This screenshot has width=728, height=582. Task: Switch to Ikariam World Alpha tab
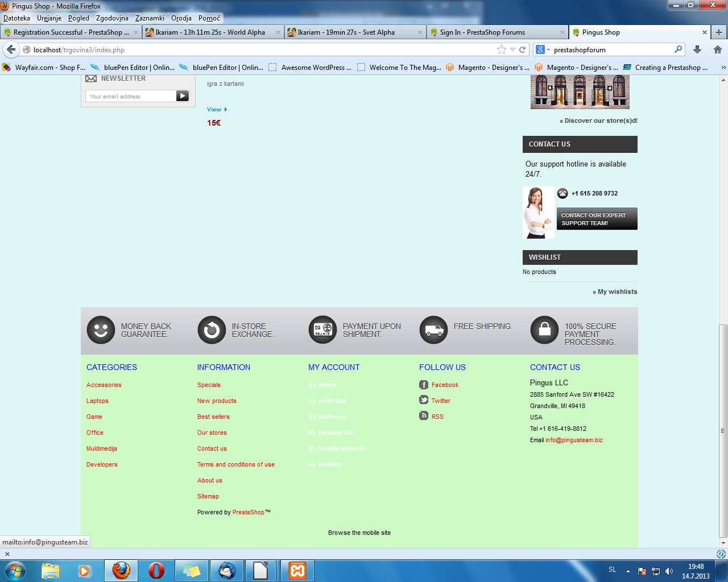pos(213,32)
